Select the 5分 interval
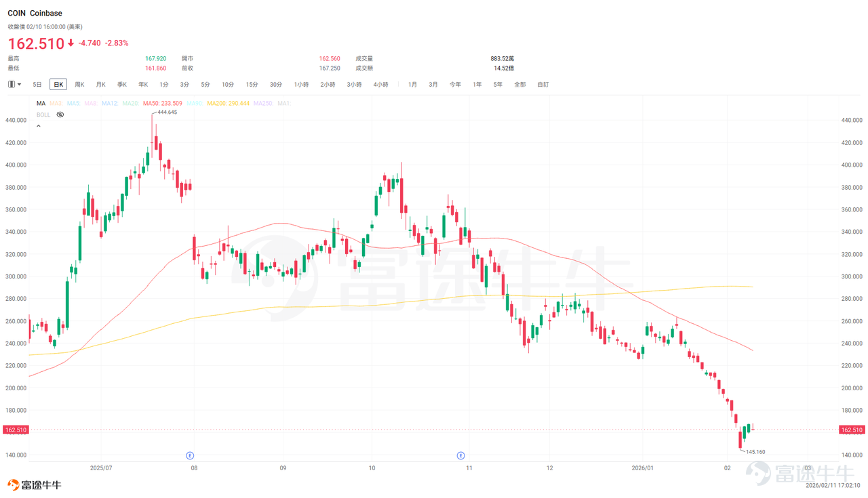Image resolution: width=868 pixels, height=498 pixels. (x=205, y=85)
